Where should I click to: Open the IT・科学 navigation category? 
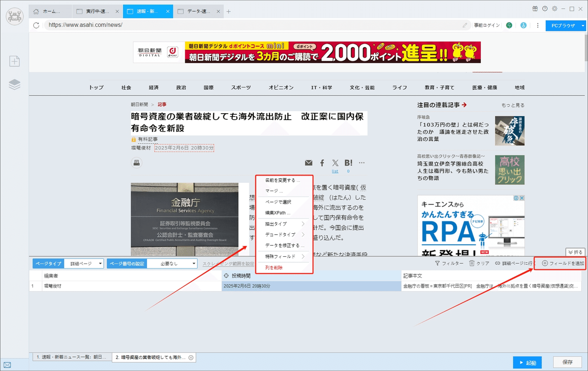point(321,88)
